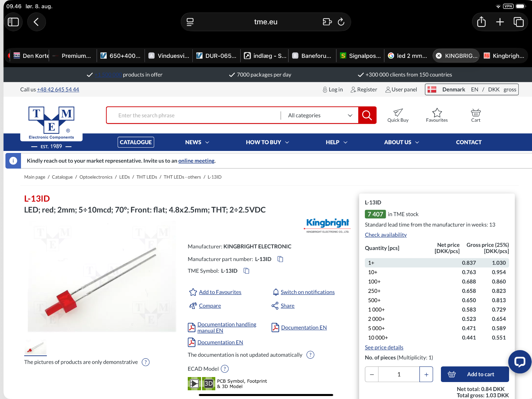Copy the manufacturer part number L-13ID
This screenshot has height=399, width=532.
pyautogui.click(x=280, y=259)
